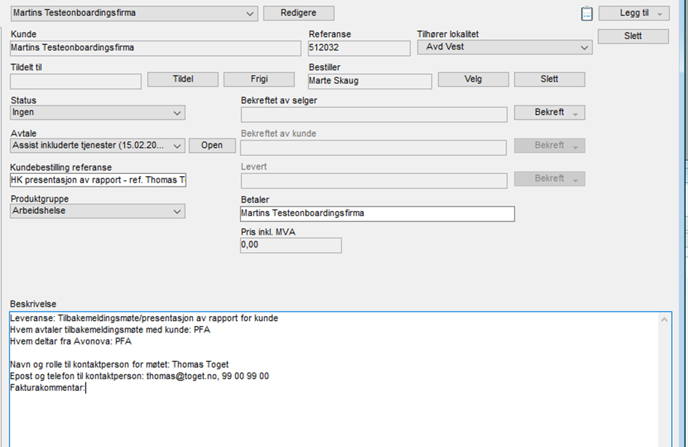Click the Slett button beside Velg
The width and height of the screenshot is (688, 447).
549,79
